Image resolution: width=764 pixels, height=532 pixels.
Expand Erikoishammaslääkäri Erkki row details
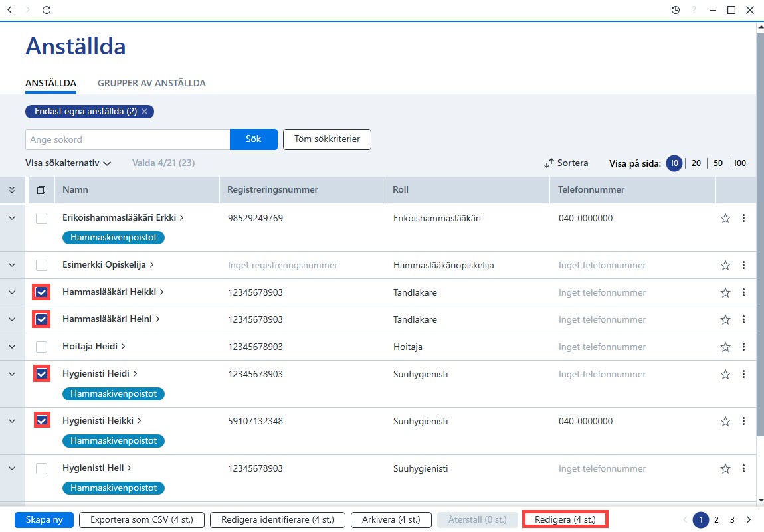pyautogui.click(x=12, y=218)
